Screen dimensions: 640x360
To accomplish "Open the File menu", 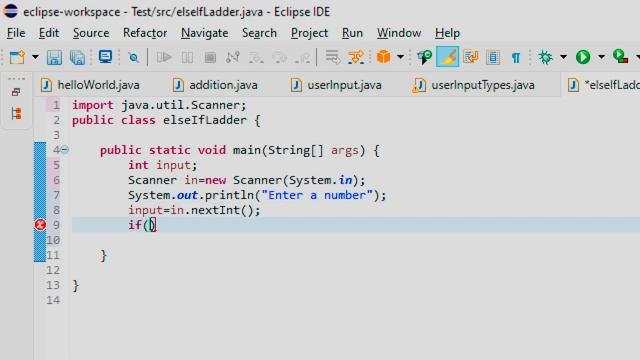I will pyautogui.click(x=16, y=33).
